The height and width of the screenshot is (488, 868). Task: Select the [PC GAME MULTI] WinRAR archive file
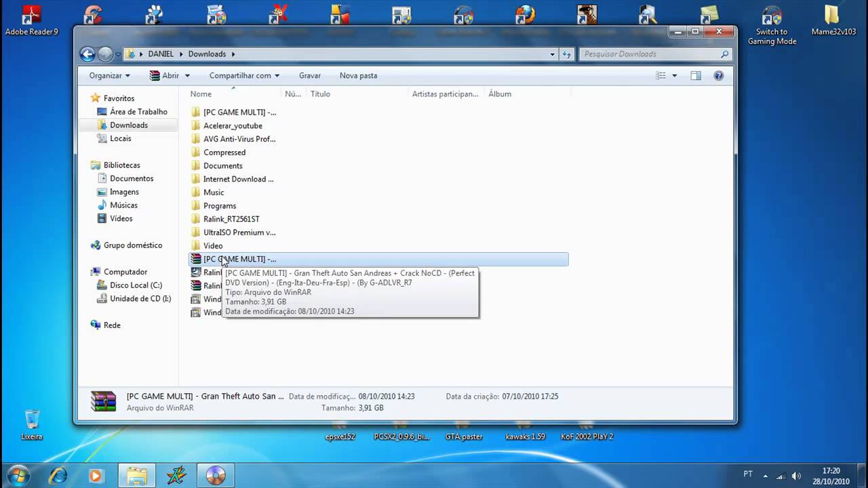point(378,259)
